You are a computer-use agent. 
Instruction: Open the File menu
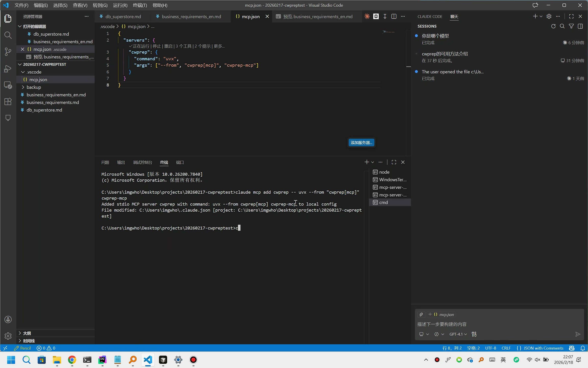[21, 5]
